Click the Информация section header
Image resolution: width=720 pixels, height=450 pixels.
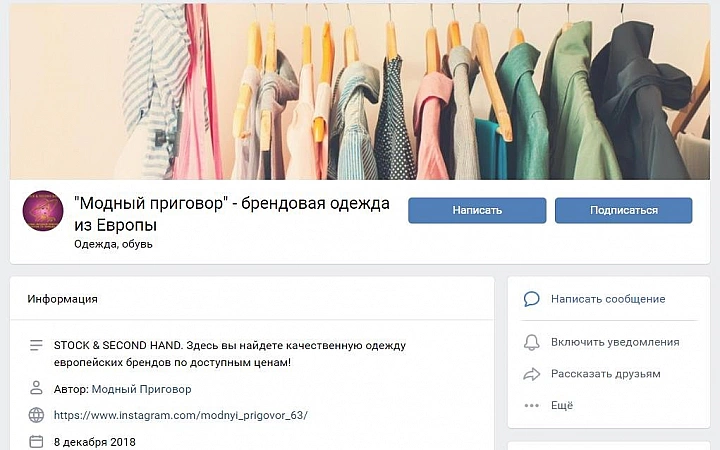[62, 299]
